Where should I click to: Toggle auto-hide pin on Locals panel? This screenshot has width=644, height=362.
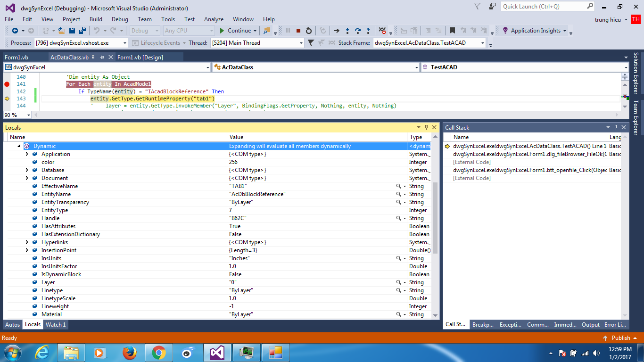(427, 127)
